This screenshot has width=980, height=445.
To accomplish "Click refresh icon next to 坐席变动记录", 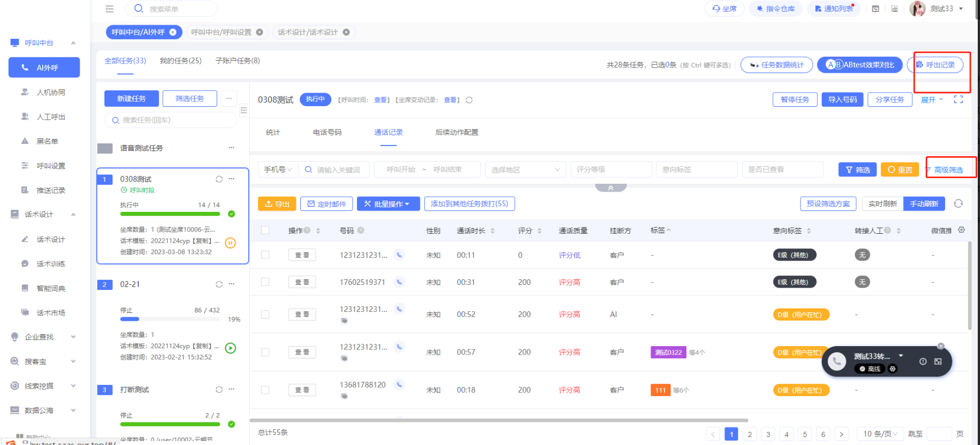I will pyautogui.click(x=469, y=100).
